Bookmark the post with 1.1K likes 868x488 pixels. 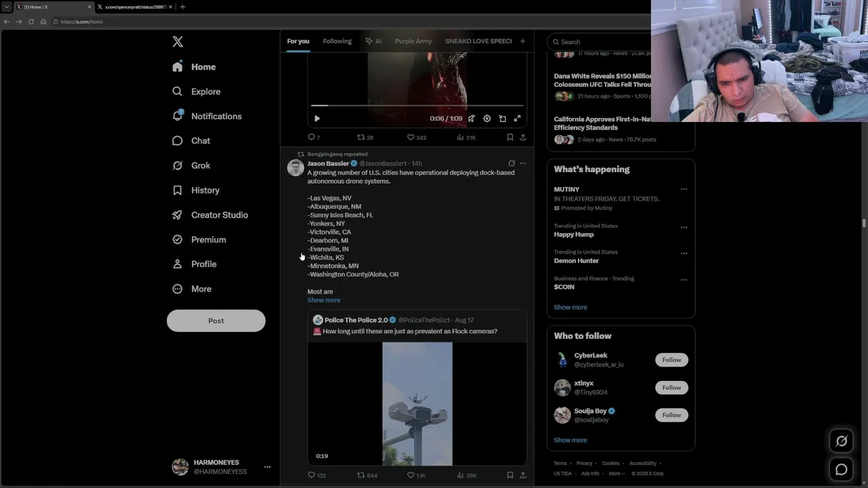tap(510, 475)
